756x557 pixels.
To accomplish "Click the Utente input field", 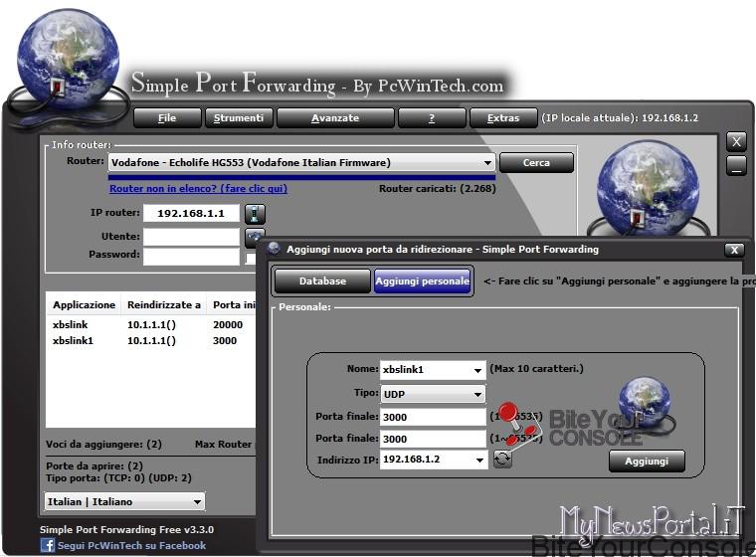I will (x=191, y=237).
